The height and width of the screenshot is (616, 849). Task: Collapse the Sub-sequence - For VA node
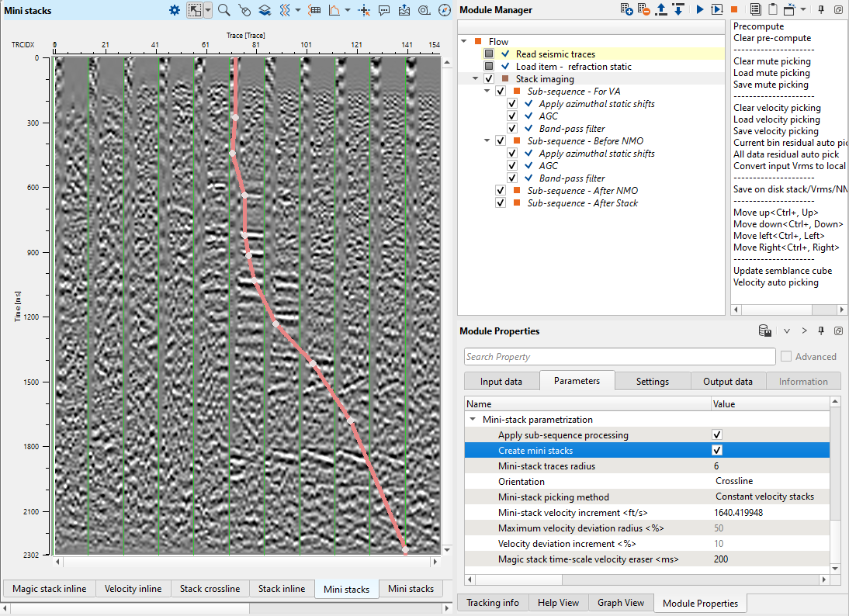pos(487,92)
